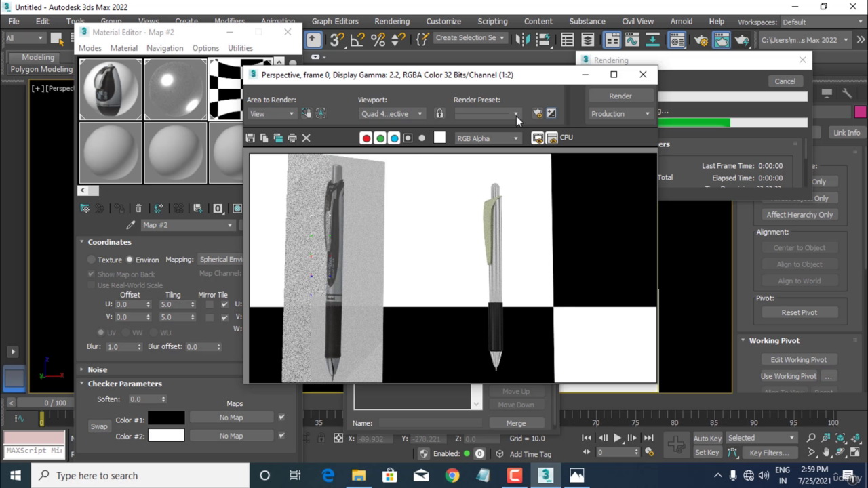Viewport: 868px width, 488px height.
Task: Click the Mirror tool icon in main toolbar
Action: [522, 40]
